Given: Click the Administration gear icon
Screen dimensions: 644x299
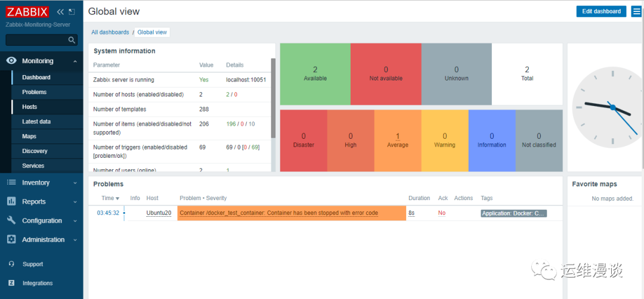Looking at the screenshot, I should (11, 239).
